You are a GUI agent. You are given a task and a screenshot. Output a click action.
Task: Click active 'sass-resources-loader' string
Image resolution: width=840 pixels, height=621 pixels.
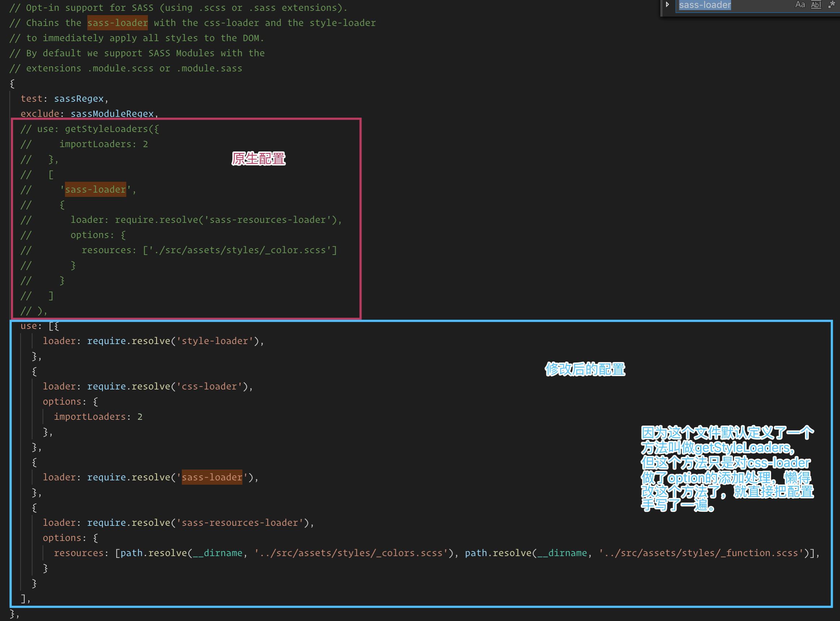(240, 523)
